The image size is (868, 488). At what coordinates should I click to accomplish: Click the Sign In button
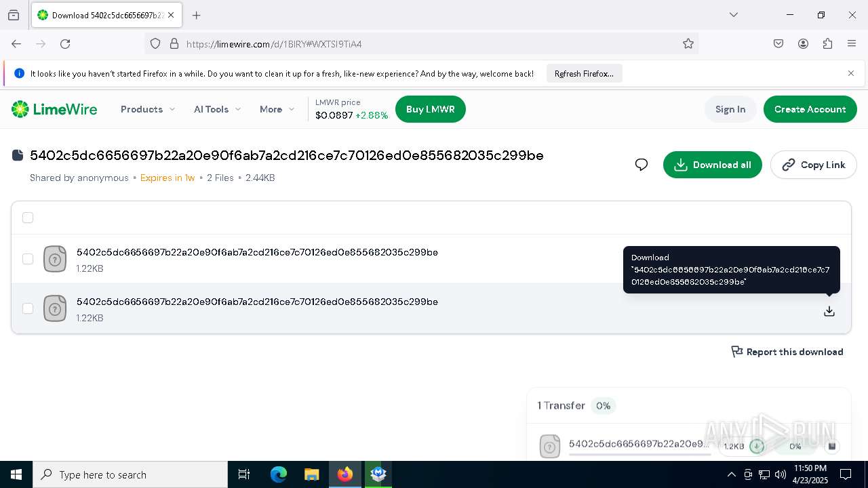click(730, 109)
